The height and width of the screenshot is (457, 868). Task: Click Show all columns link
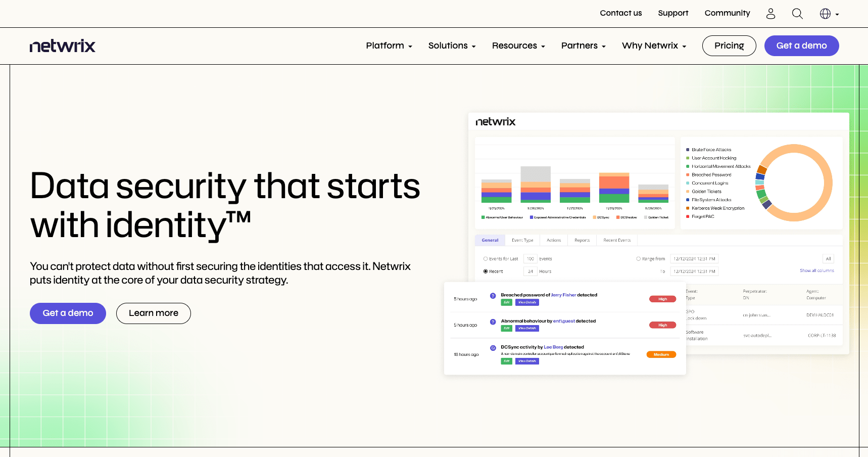click(816, 270)
